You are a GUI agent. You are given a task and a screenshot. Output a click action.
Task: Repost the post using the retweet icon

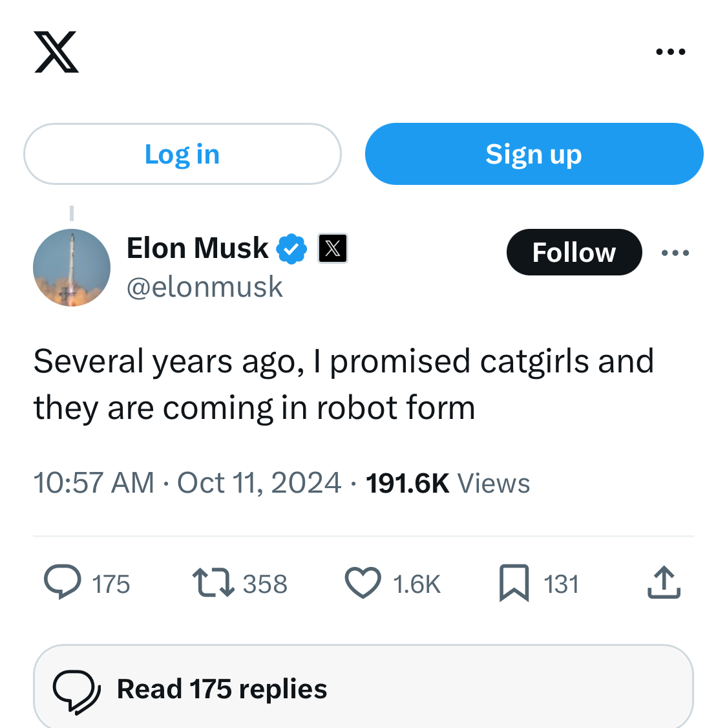coord(213,582)
